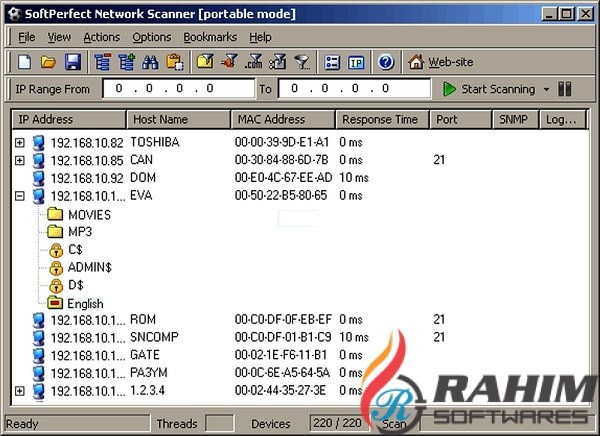600x436 pixels.
Task: Select host name SNCOMP
Action: click(154, 337)
